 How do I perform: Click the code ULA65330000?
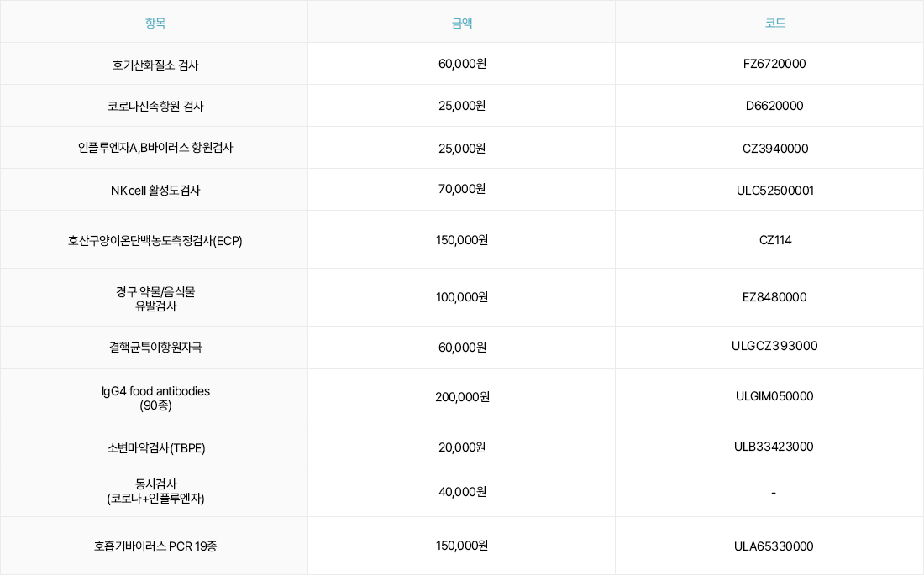(774, 546)
